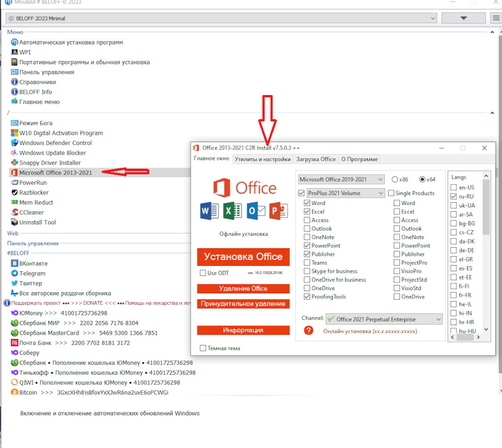
Task: Click Uninstall Tool icon
Action: [x=15, y=222]
